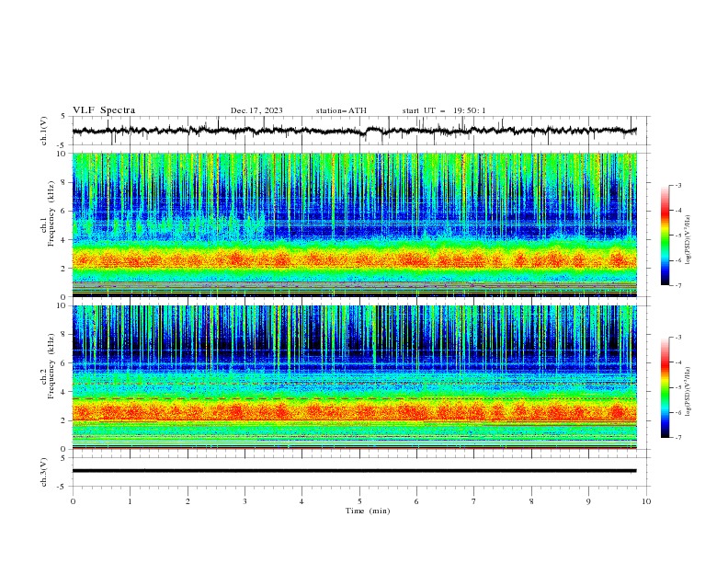Click the ch.1 voltage waveform trace

(x=354, y=131)
